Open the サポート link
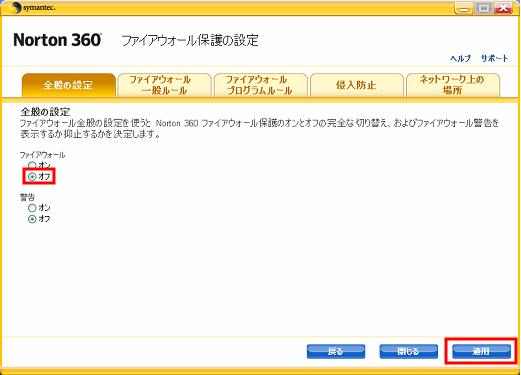521x375 pixels. 494,58
